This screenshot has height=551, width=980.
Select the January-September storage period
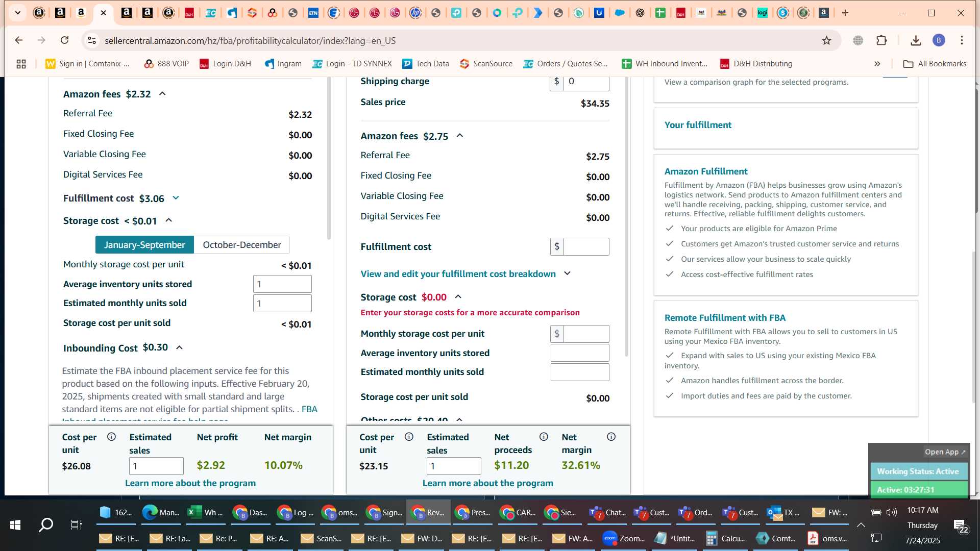coord(144,245)
